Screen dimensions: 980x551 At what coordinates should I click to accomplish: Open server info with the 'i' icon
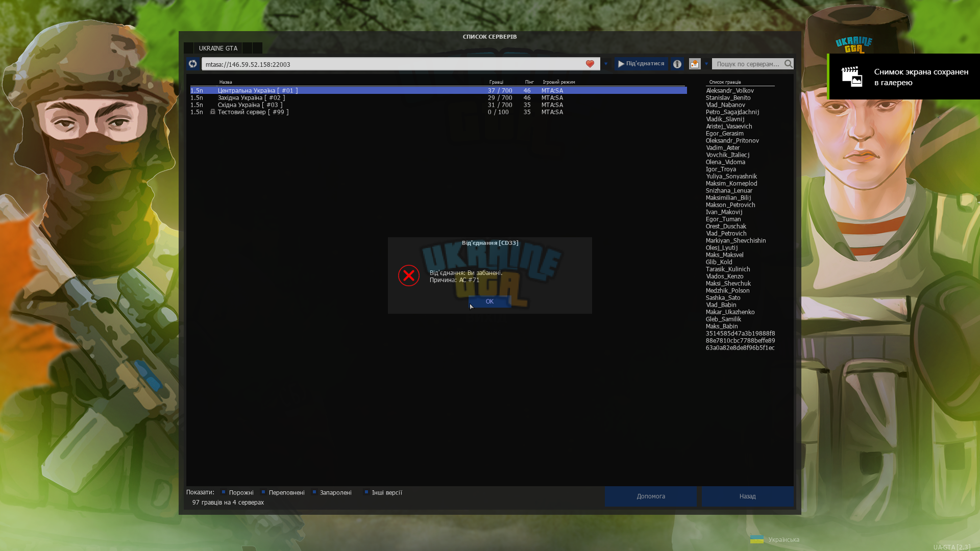point(677,64)
